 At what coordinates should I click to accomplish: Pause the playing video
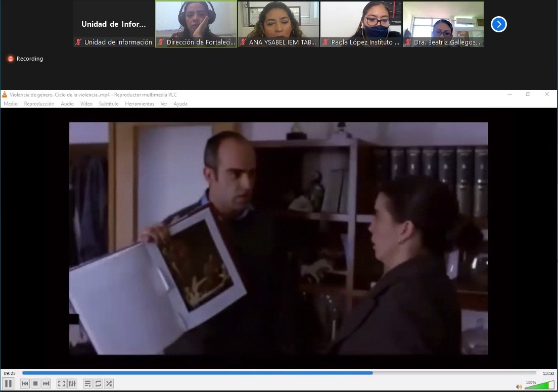8,383
